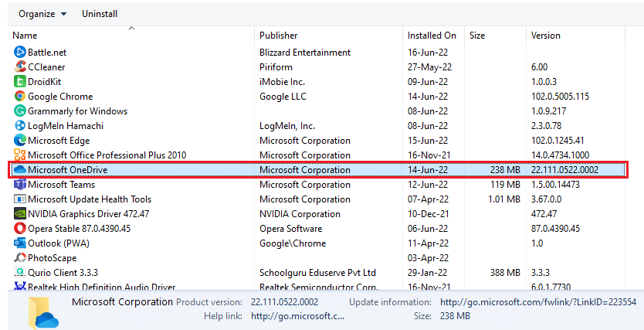Select Outlook (PWA) entry

tap(59, 243)
